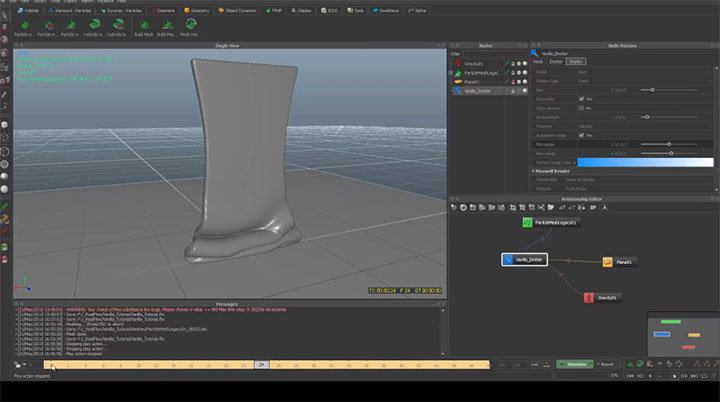Switch to the Emitter tab in Node Params
This screenshot has width=720, height=402.
[556, 62]
